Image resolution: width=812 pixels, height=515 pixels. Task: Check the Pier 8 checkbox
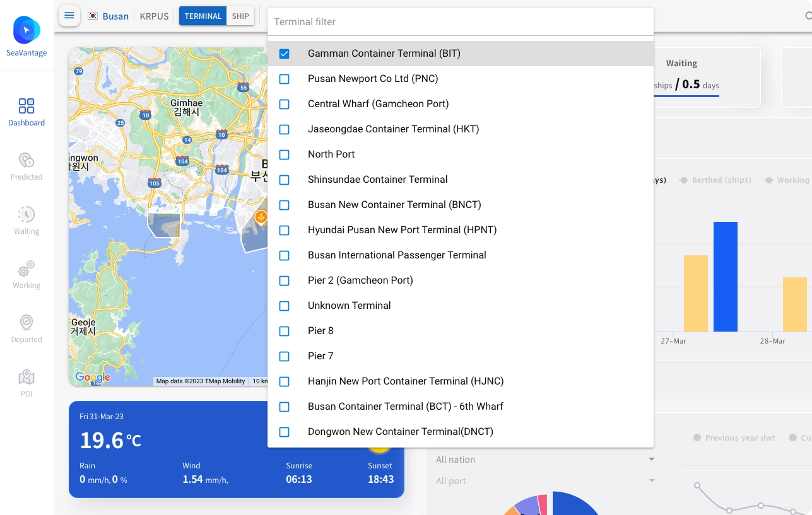pyautogui.click(x=285, y=331)
